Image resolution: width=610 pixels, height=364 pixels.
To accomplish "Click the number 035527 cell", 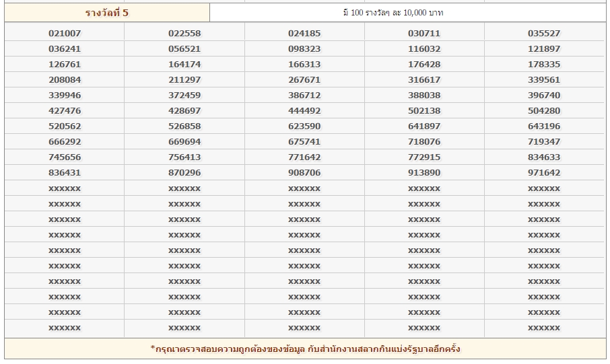I will tap(544, 34).
